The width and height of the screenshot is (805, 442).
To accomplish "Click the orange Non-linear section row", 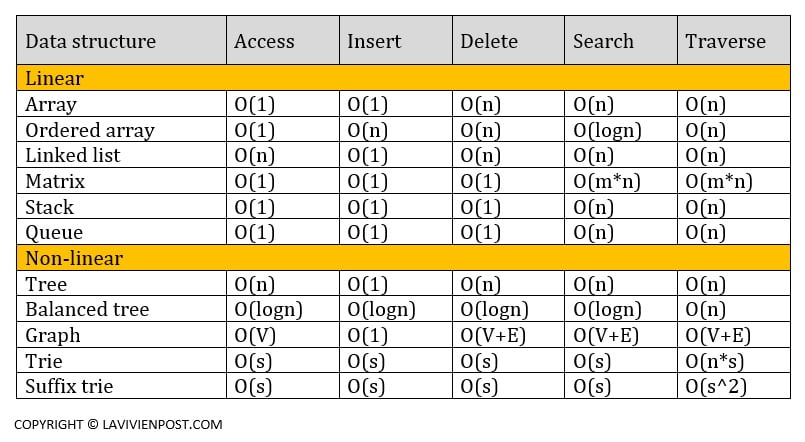I will (402, 259).
